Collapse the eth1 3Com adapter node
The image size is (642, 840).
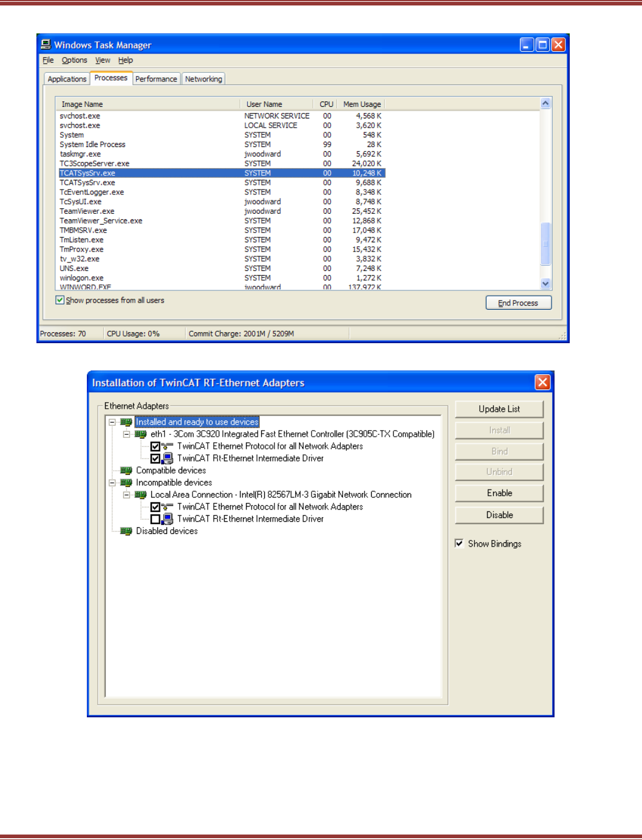click(x=126, y=434)
